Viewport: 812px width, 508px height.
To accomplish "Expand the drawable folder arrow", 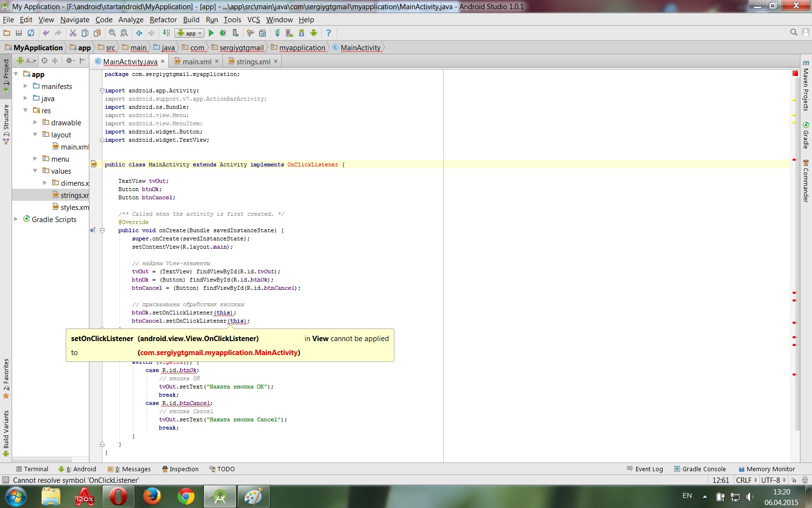I will [x=35, y=122].
